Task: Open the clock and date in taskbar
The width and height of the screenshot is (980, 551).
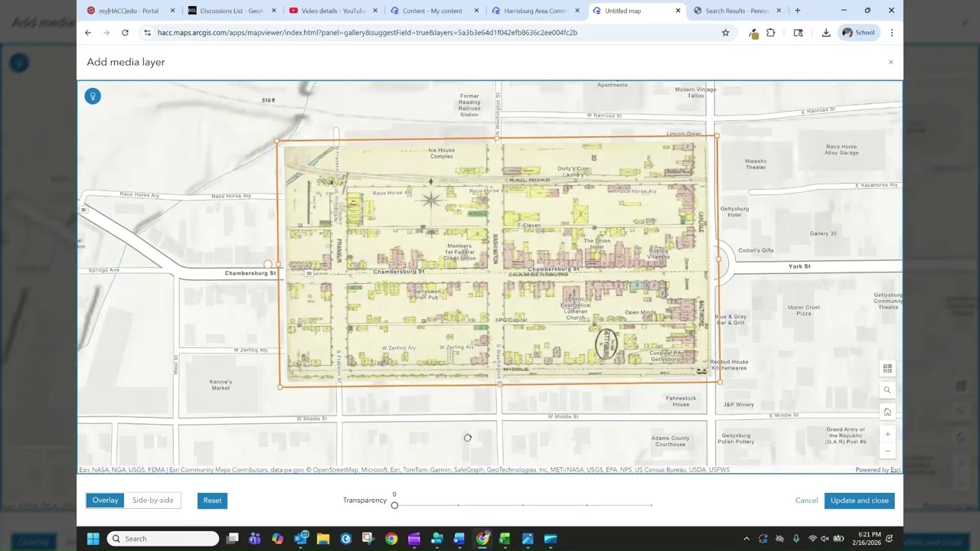Action: coord(870,539)
